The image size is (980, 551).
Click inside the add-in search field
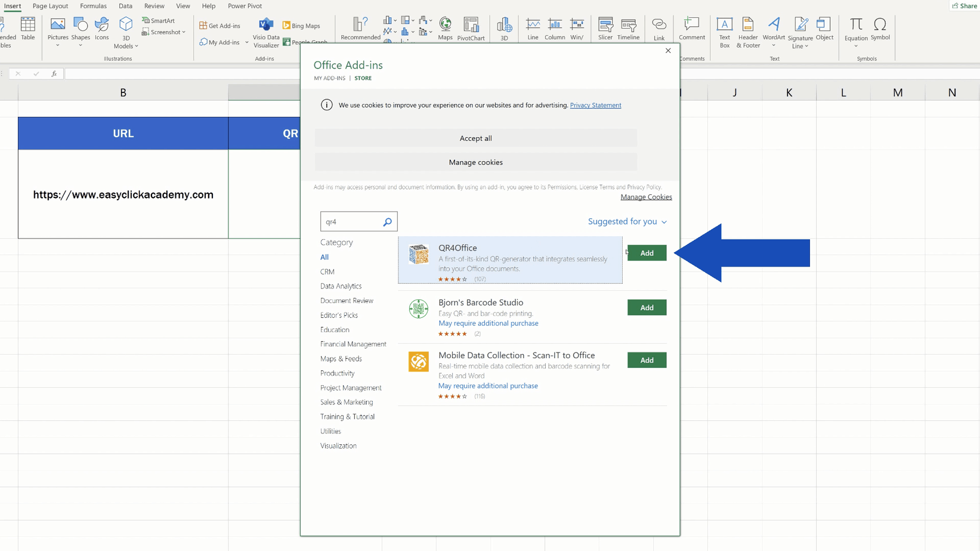[352, 221]
